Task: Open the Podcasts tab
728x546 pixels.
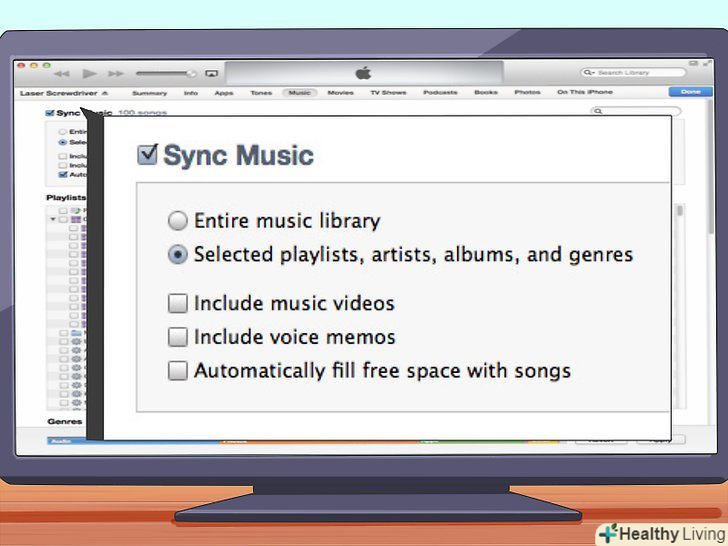Action: 440,93
